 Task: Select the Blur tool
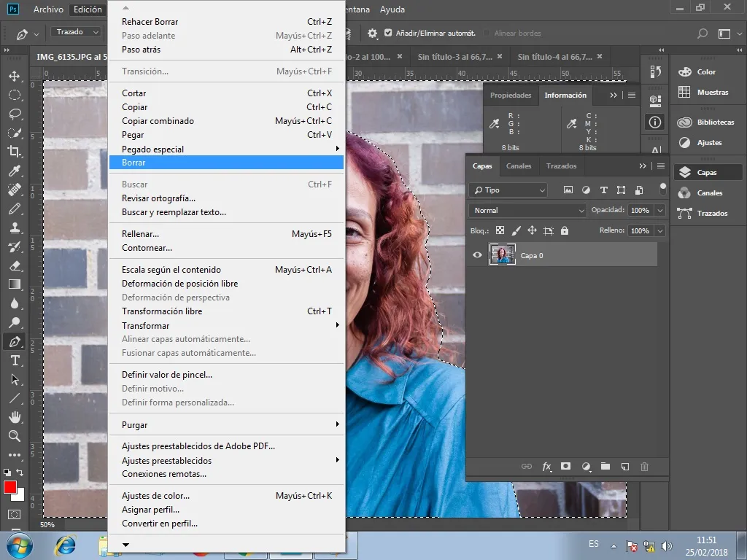pos(15,303)
